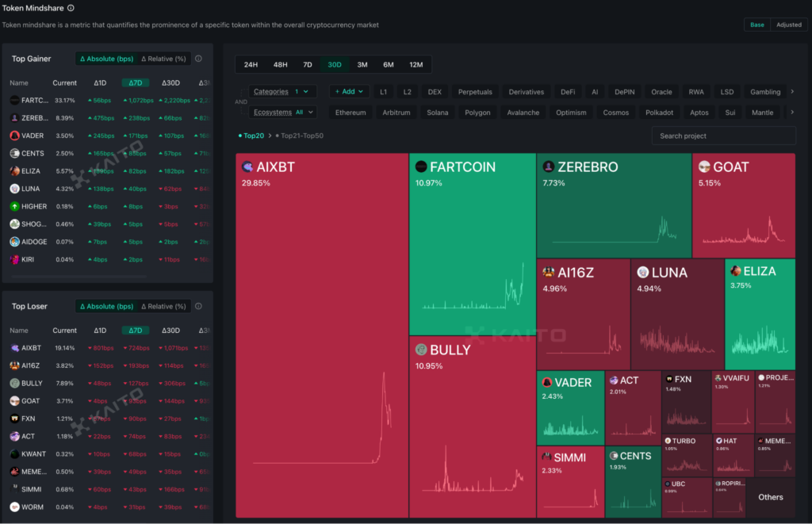The image size is (812, 524).
Task: Open the Categories dropdown
Action: point(282,92)
